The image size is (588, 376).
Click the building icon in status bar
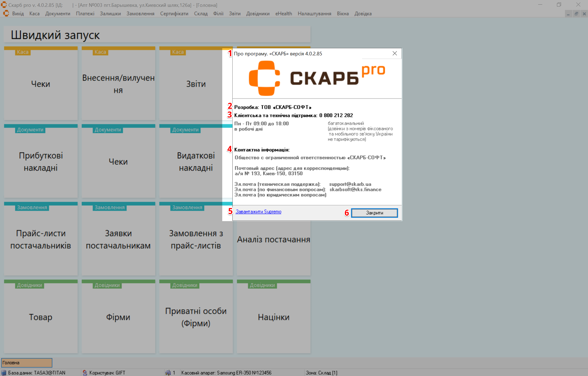[168, 372]
